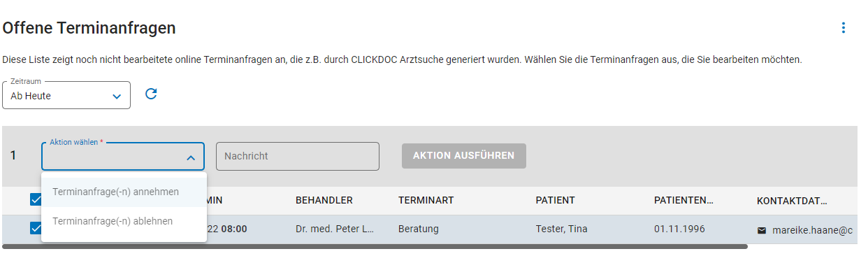The width and height of the screenshot is (868, 263).
Task: Refresh the open appointment requests list
Action: tap(151, 94)
